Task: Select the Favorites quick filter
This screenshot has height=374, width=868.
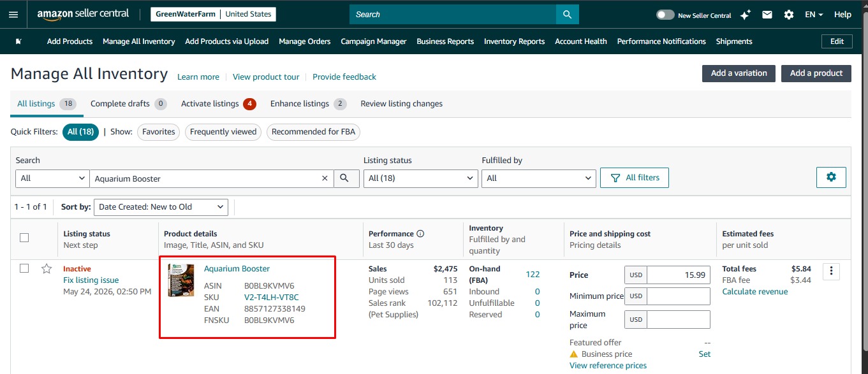Action: pyautogui.click(x=159, y=132)
